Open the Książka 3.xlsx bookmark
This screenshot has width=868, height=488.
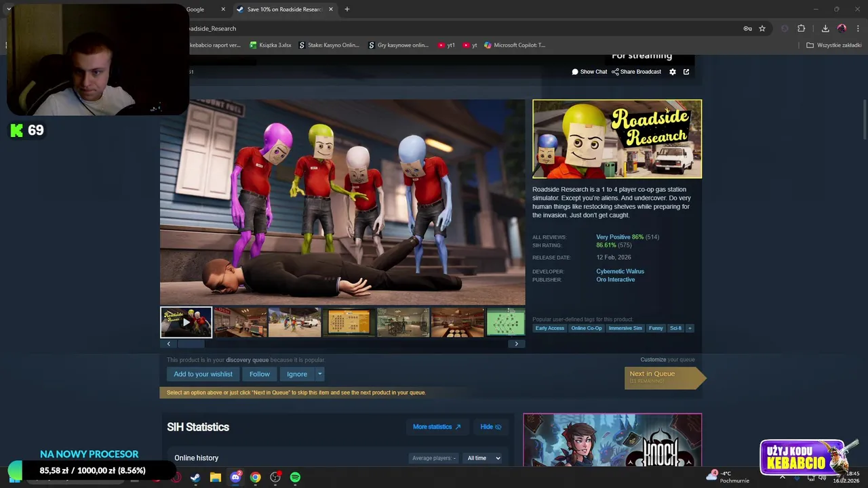tap(271, 45)
